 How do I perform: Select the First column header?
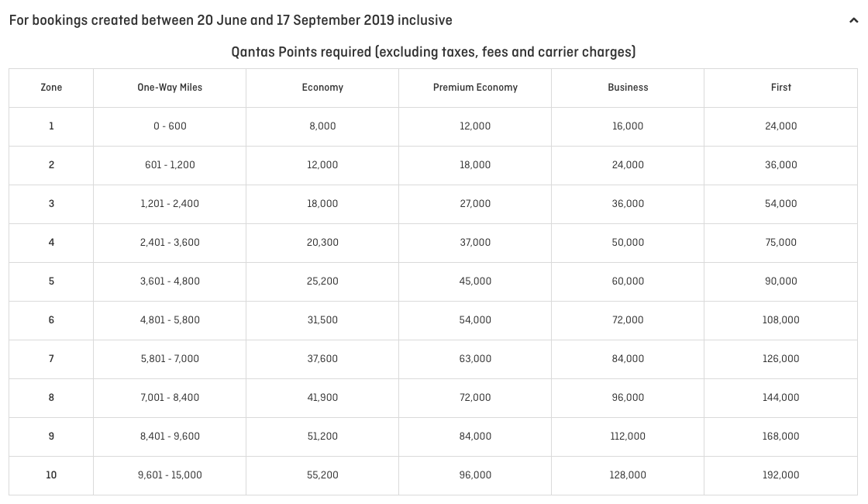click(781, 88)
